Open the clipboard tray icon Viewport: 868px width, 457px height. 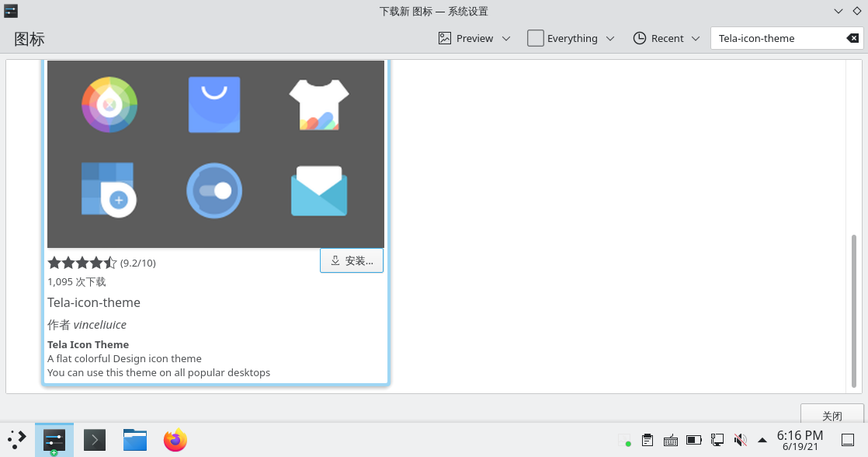(648, 441)
